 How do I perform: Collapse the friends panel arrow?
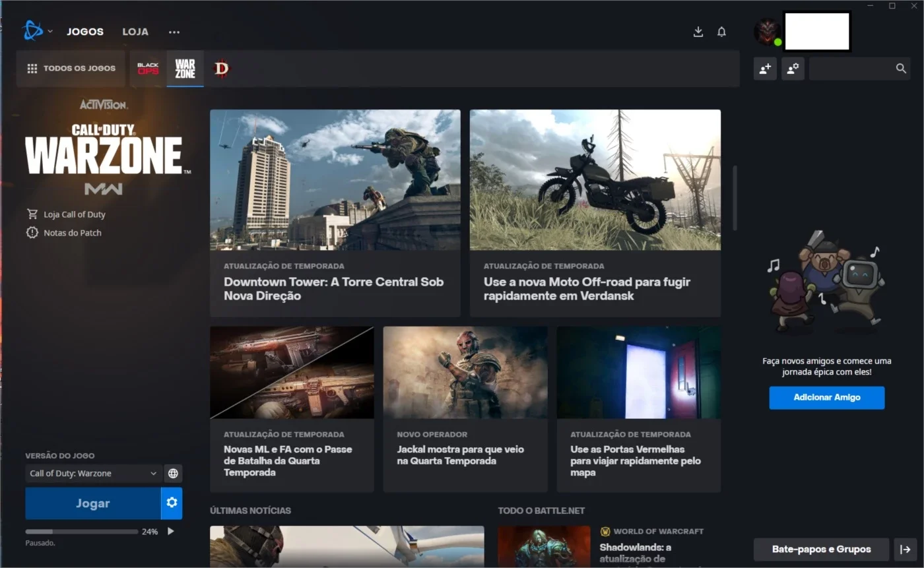point(905,549)
